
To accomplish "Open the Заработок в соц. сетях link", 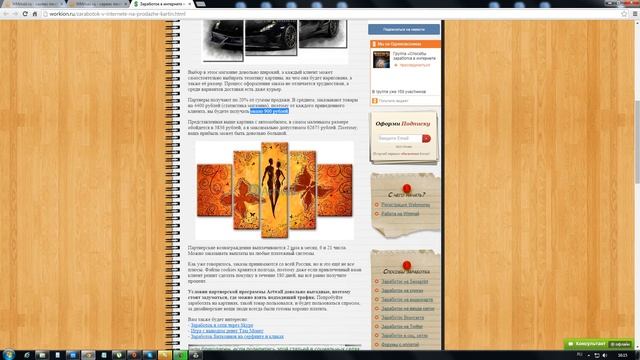I will click(x=404, y=336).
